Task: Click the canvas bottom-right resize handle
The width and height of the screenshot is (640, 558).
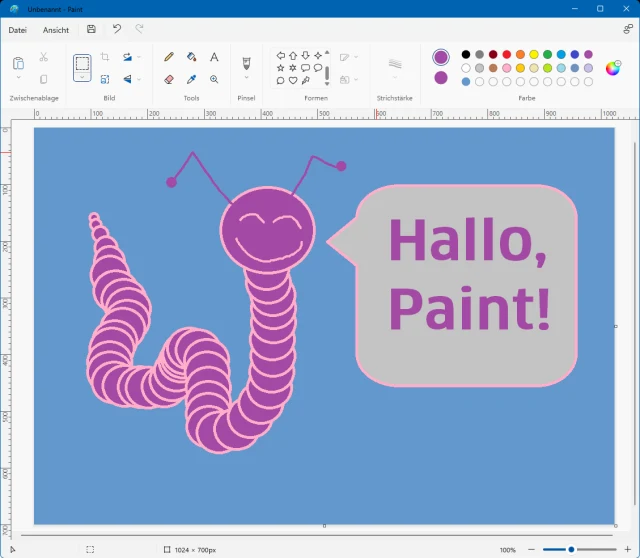Action: 616,526
